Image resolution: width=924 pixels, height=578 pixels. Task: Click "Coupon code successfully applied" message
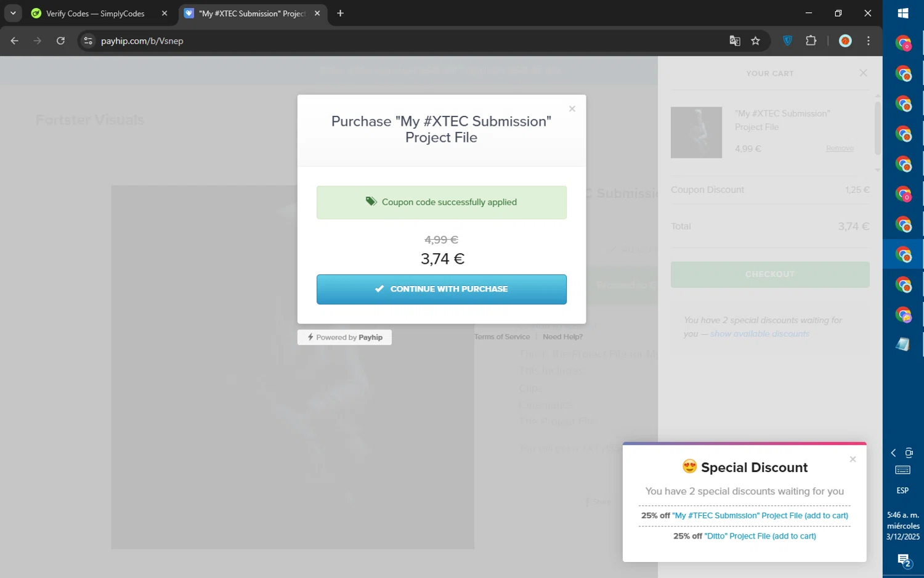(x=441, y=202)
